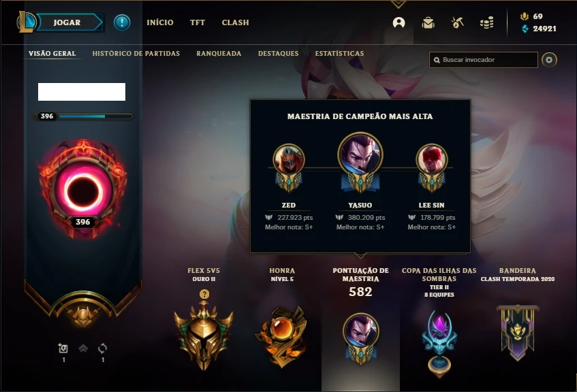Open the Ranqueada tab

pos(219,53)
